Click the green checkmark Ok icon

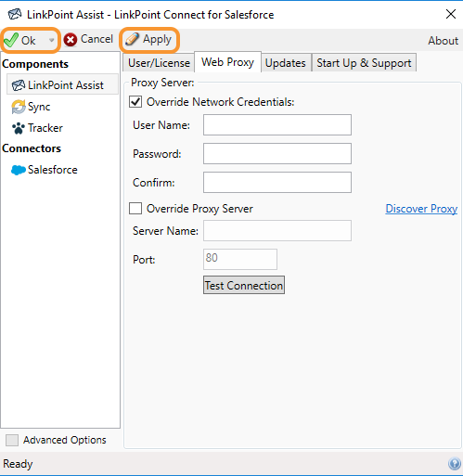pos(11,40)
